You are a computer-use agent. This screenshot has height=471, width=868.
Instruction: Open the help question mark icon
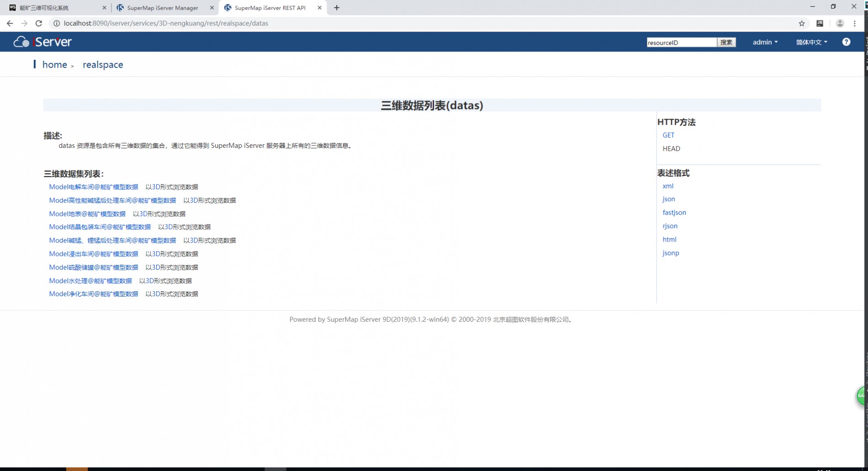847,42
